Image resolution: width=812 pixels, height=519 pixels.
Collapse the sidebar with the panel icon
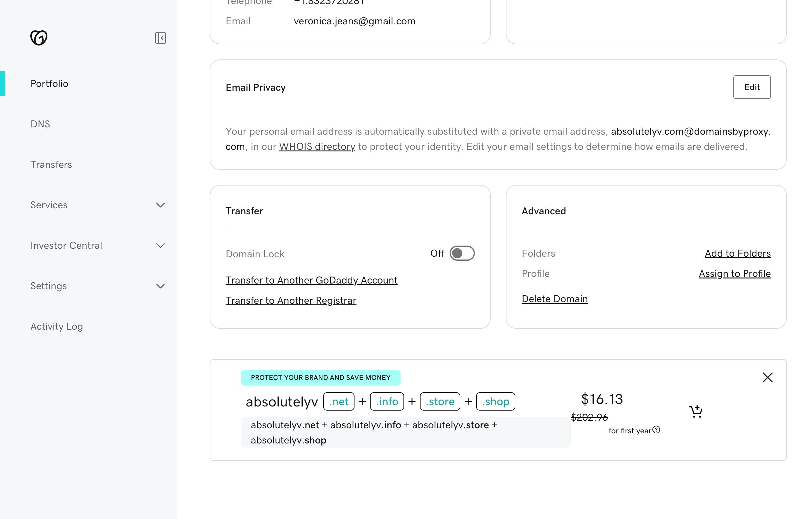(160, 38)
